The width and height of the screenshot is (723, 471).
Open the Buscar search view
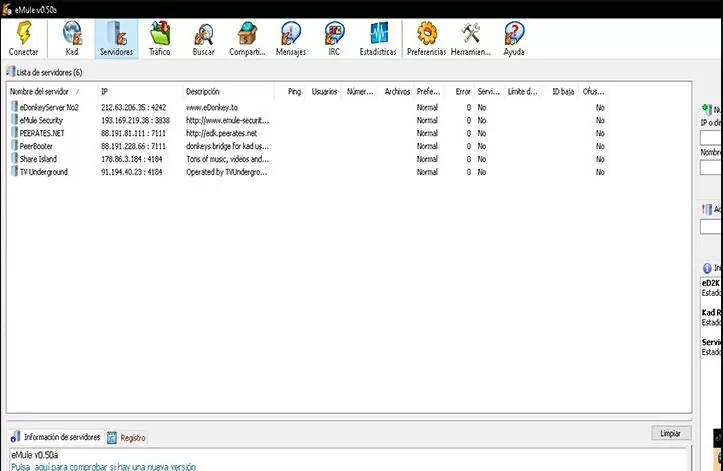203,38
